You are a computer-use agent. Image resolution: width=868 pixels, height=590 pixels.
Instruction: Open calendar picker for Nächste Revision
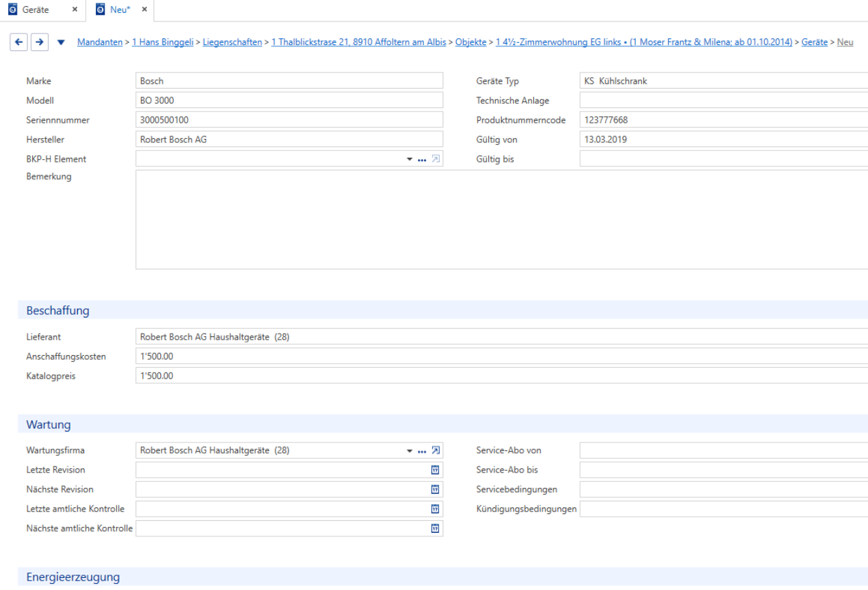pyautogui.click(x=435, y=489)
